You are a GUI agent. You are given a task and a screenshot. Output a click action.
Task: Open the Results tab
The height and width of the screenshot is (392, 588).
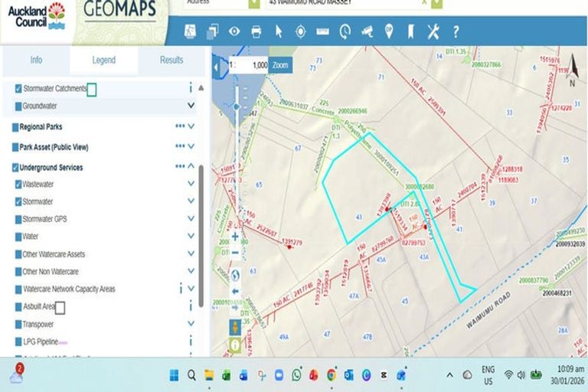(171, 60)
